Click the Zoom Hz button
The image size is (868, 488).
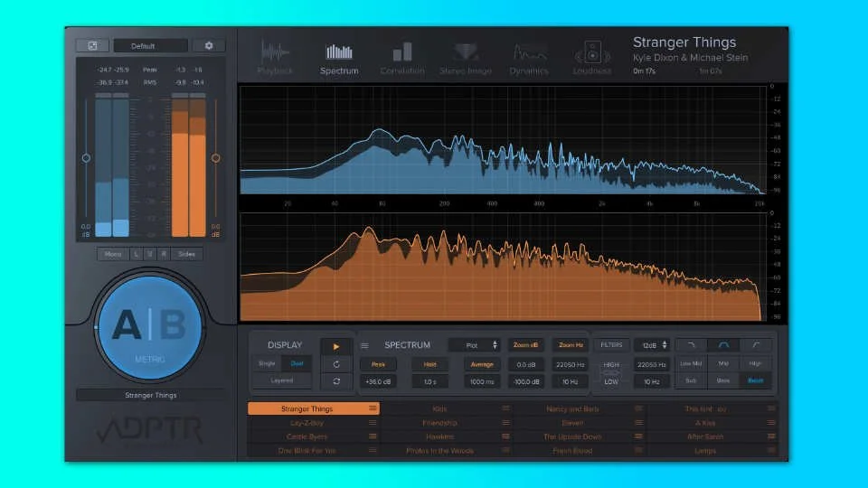[x=571, y=345]
